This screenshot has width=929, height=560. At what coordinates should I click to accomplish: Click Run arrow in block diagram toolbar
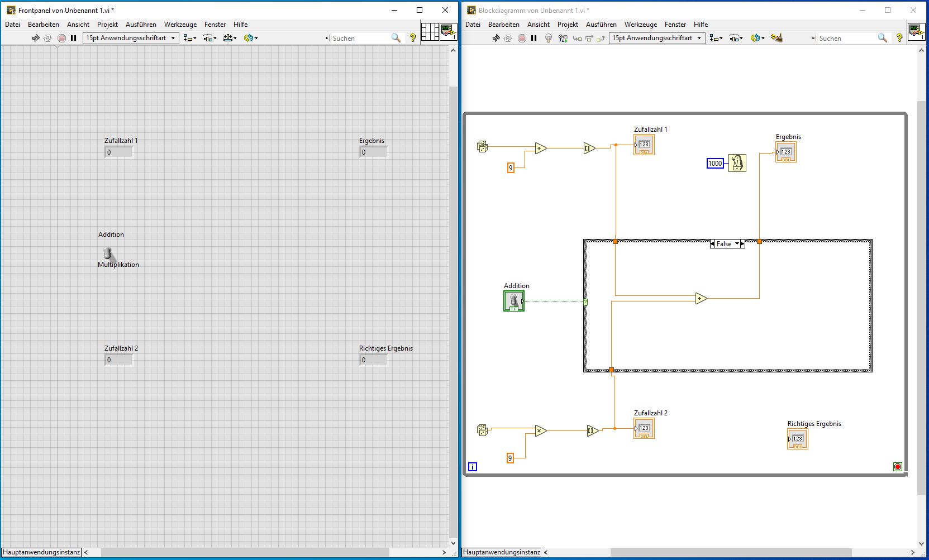tap(496, 38)
